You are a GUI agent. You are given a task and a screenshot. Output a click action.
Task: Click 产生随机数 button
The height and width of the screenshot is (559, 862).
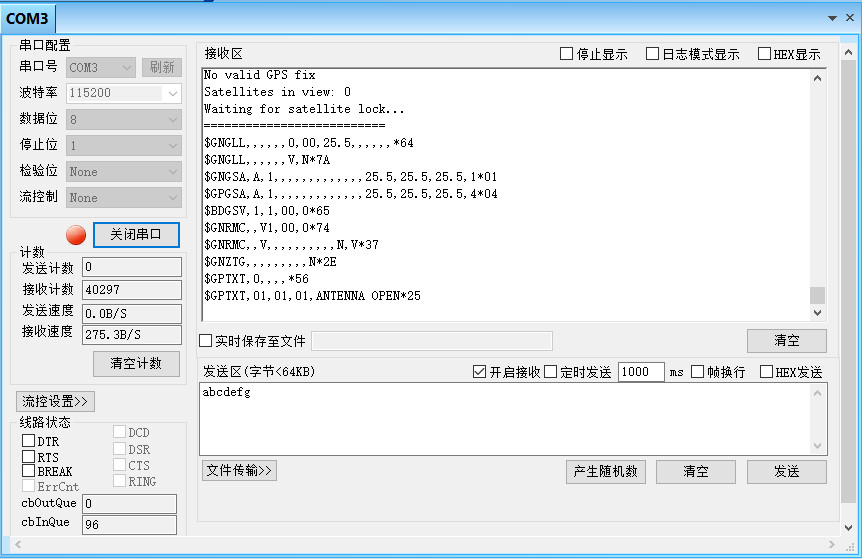click(606, 472)
